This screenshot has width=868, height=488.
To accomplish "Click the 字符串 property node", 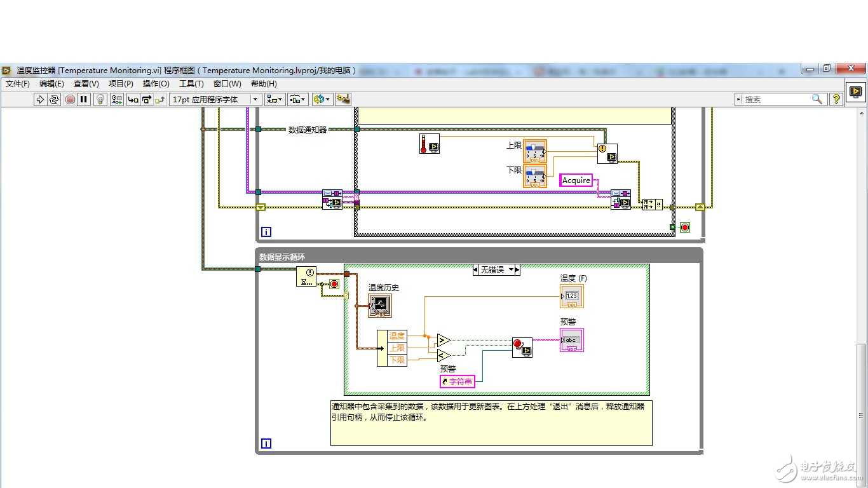I will point(458,381).
